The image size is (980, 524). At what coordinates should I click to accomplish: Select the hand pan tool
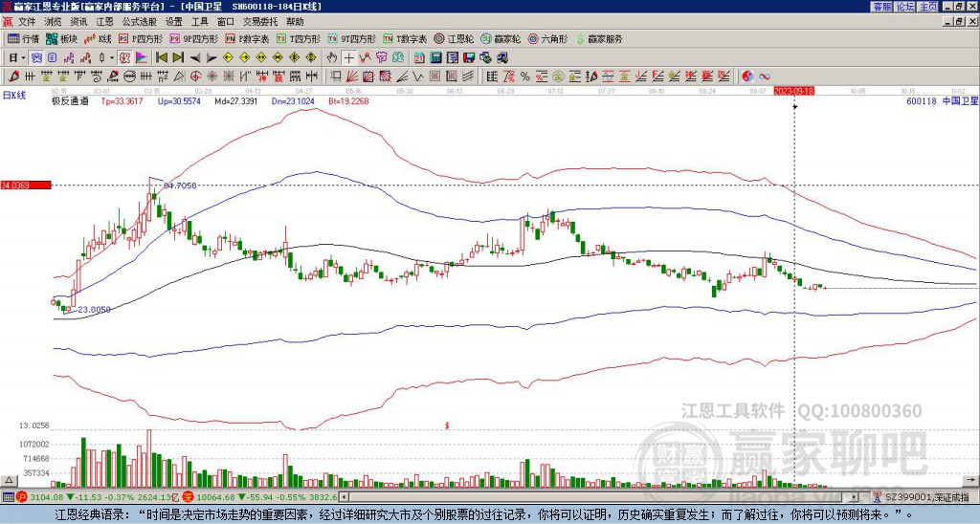click(332, 57)
